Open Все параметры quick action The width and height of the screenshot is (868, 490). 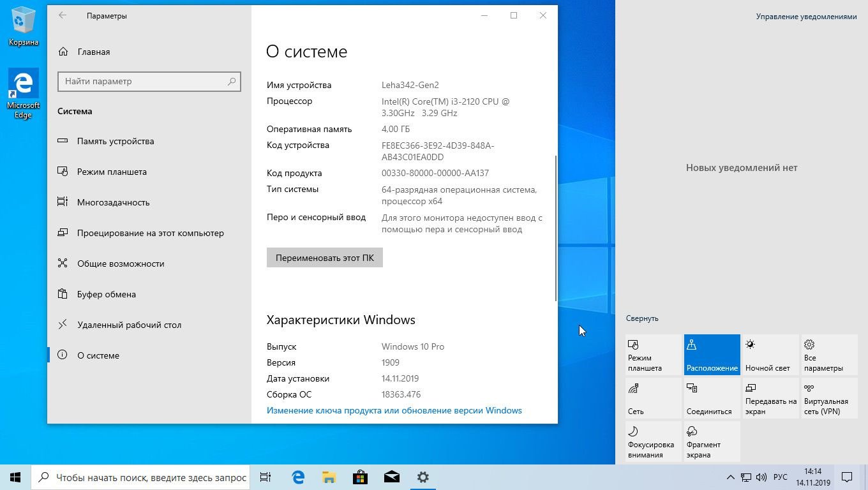click(830, 355)
